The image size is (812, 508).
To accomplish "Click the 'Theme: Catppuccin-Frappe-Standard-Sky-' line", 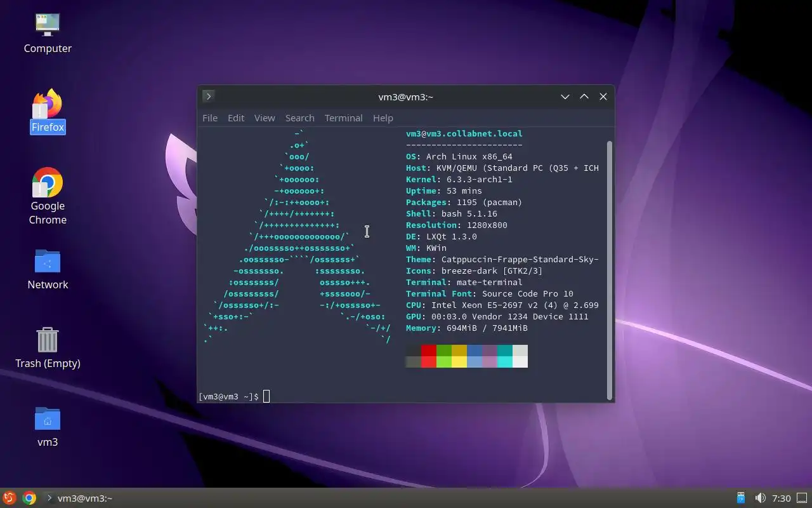I will (x=502, y=259).
